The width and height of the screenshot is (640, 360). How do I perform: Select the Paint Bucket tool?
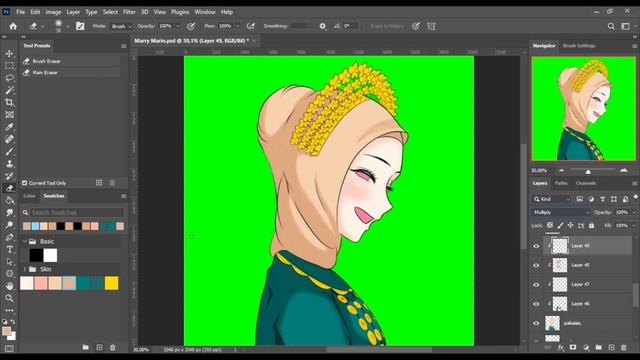click(9, 200)
